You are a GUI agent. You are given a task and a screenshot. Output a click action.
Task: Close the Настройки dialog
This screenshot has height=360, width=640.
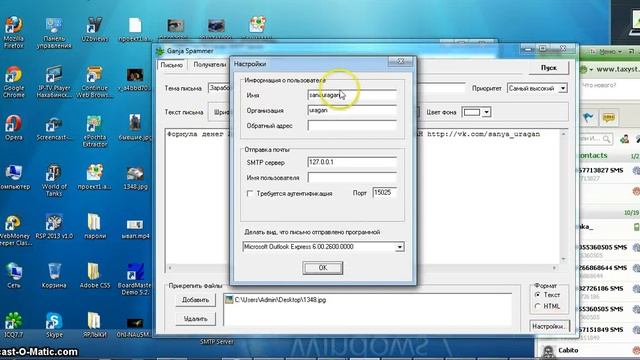coord(400,61)
